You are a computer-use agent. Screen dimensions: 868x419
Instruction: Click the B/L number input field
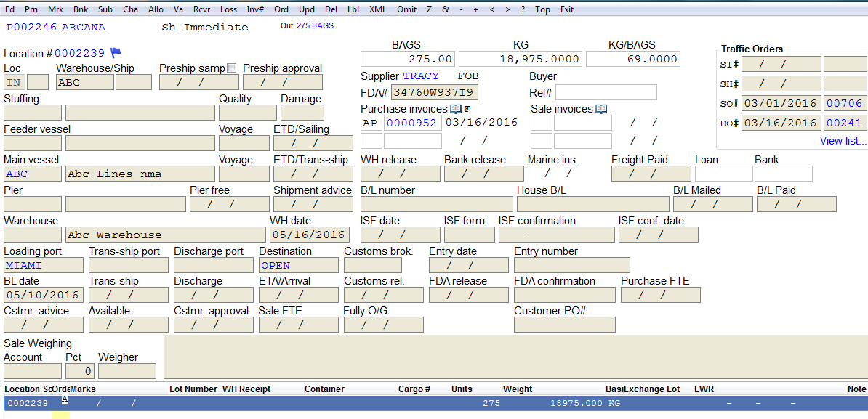tap(437, 204)
